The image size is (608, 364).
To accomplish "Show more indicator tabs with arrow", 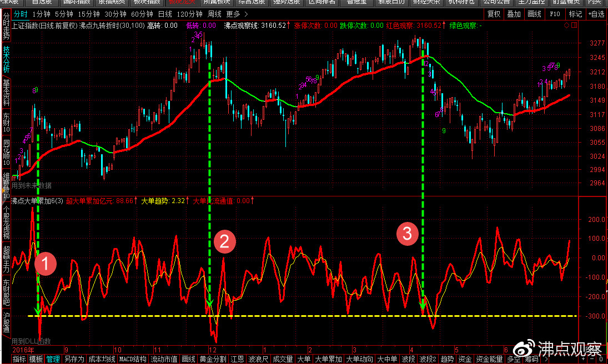I will [x=547, y=360].
